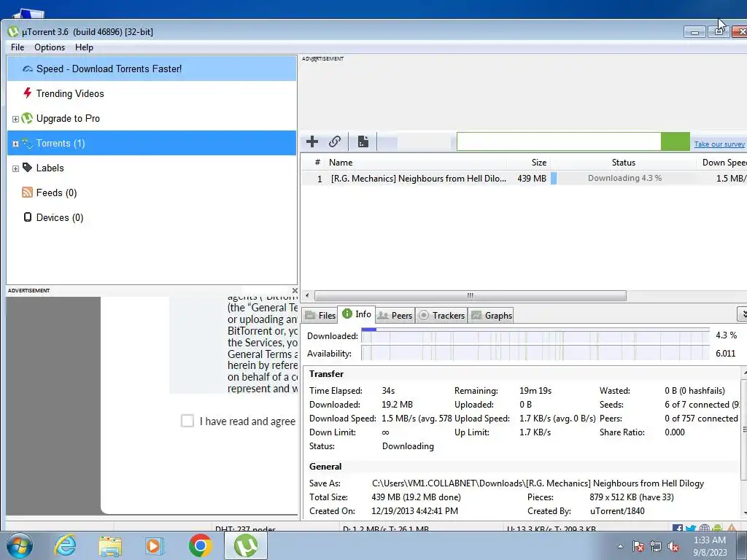Click inside the torrent search input field
This screenshot has width=747, height=560.
click(x=559, y=141)
